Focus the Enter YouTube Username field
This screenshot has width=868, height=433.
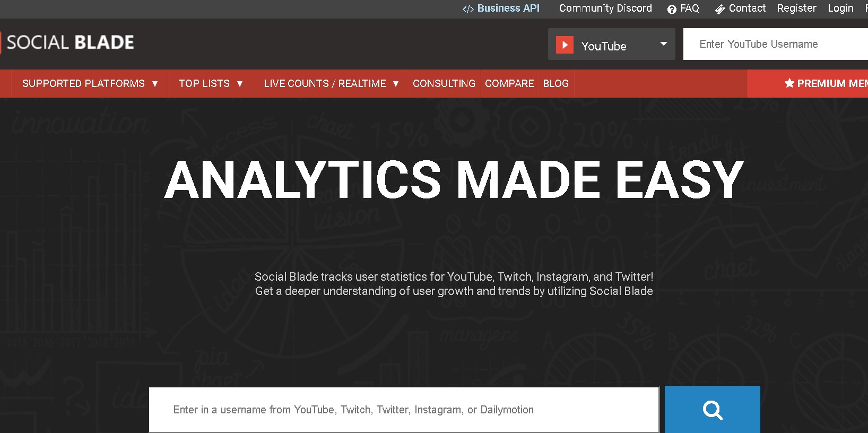pos(776,44)
